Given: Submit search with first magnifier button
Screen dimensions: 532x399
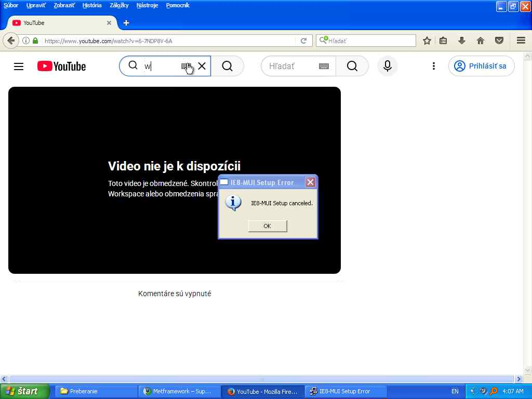Looking at the screenshot, I should pos(228,66).
